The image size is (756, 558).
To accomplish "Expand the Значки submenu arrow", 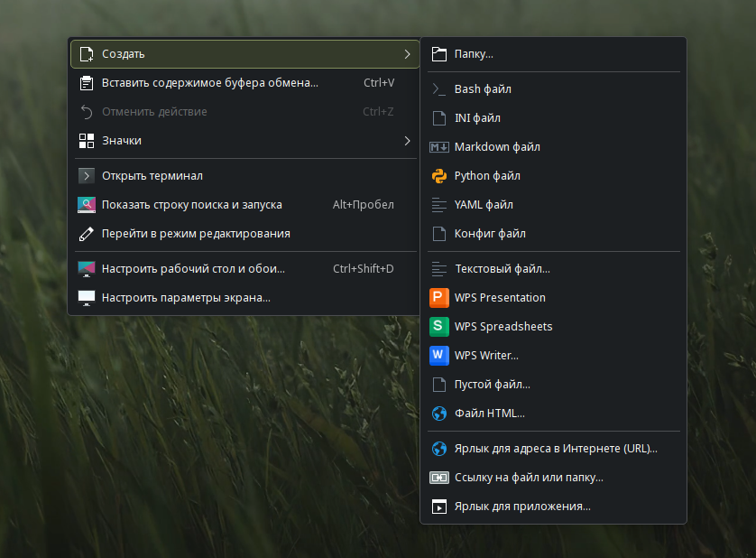I will pyautogui.click(x=407, y=141).
